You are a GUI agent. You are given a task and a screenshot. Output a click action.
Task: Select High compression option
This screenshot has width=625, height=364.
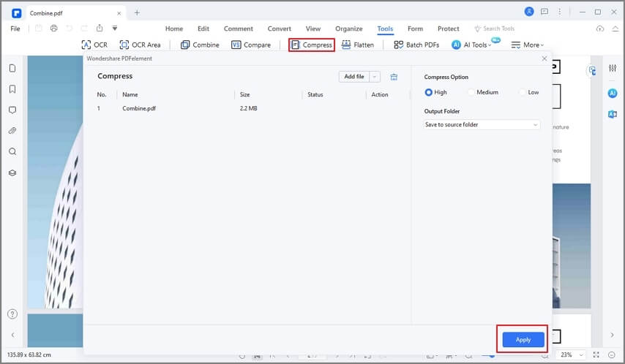click(x=430, y=92)
